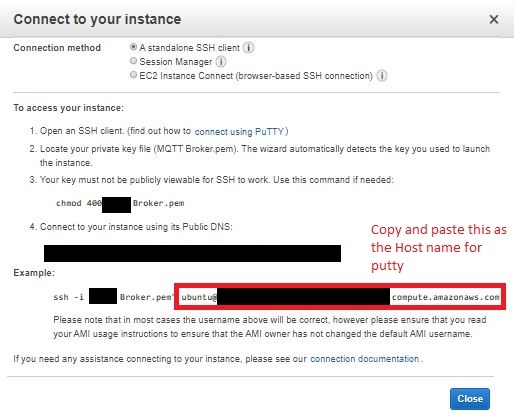Click info icon beside standalone SSH client

[x=248, y=48]
